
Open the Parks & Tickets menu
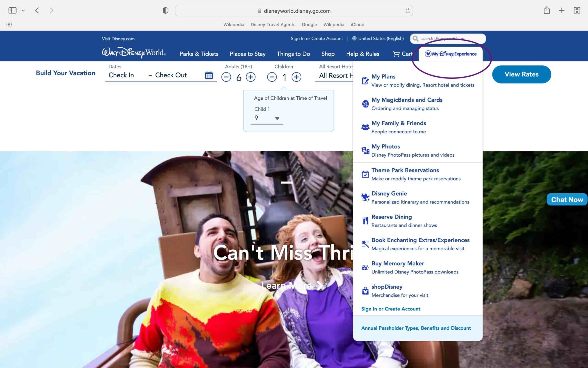[x=199, y=54]
